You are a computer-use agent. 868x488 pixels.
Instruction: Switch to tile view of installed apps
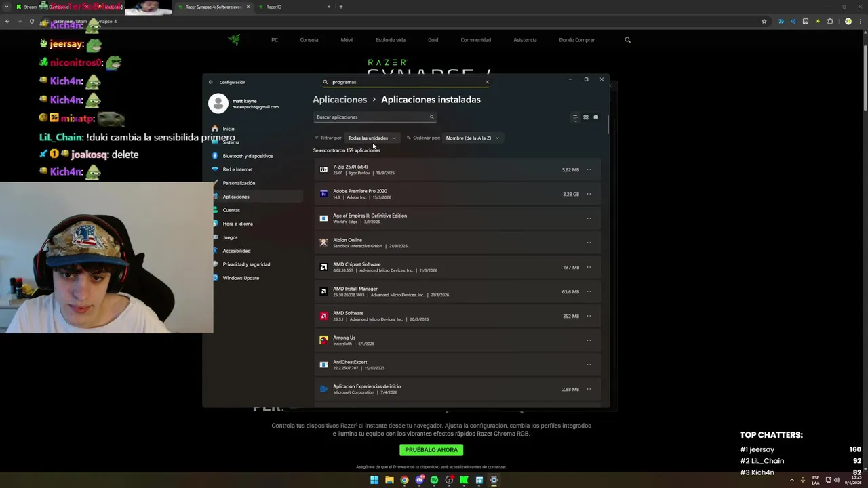coord(596,117)
